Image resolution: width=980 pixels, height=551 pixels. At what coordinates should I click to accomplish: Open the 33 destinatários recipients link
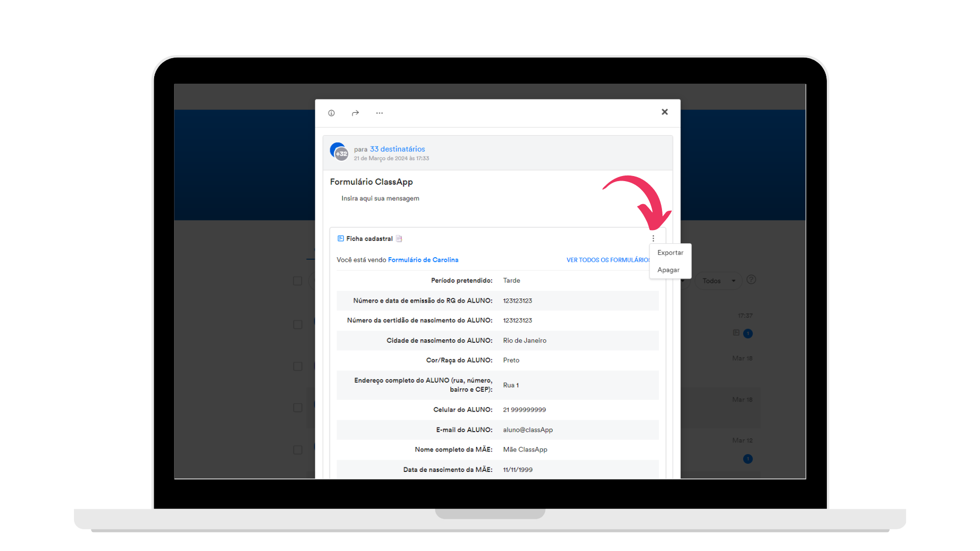tap(397, 149)
